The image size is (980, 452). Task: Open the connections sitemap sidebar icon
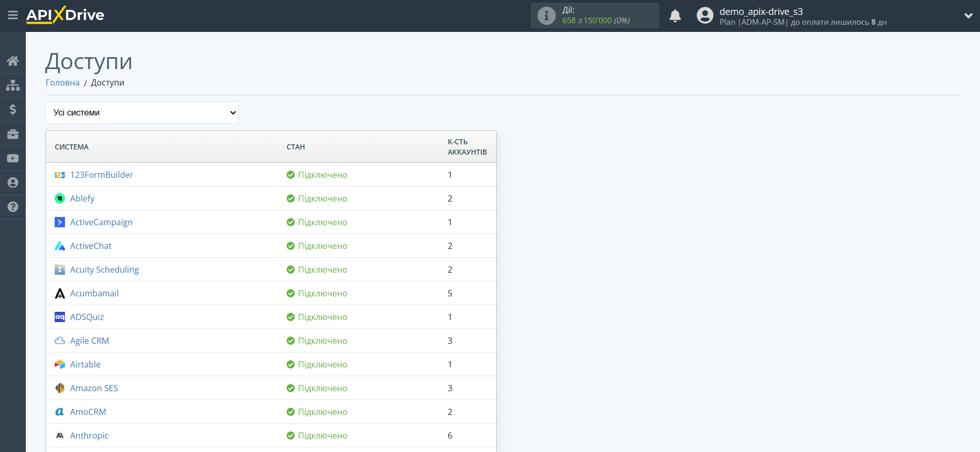[13, 85]
